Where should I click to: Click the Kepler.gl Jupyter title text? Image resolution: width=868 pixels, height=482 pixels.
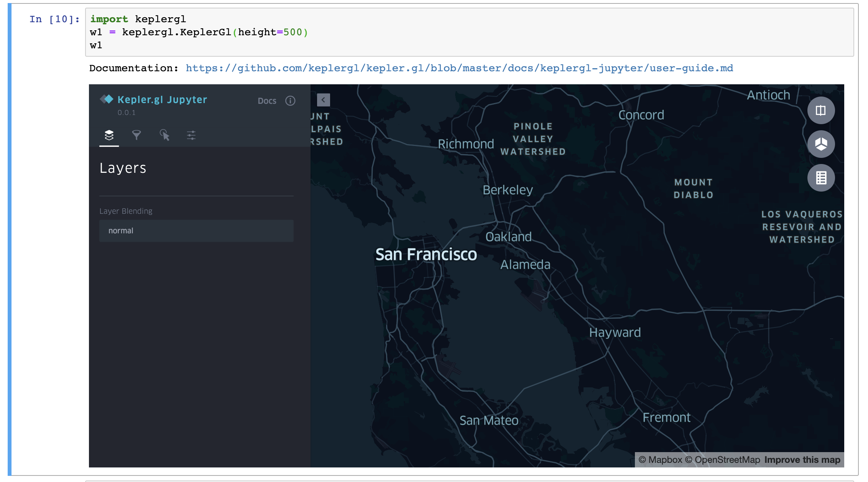(x=162, y=100)
